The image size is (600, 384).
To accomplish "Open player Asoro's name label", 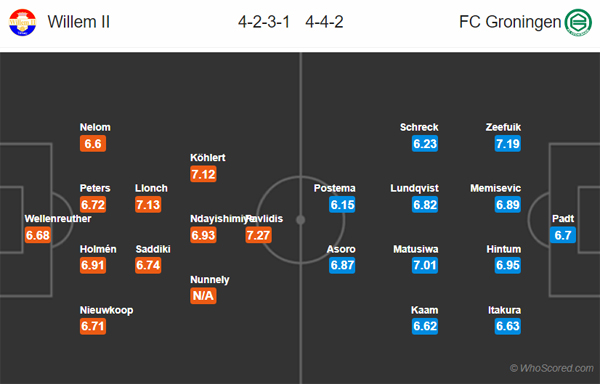I will click(x=341, y=249).
